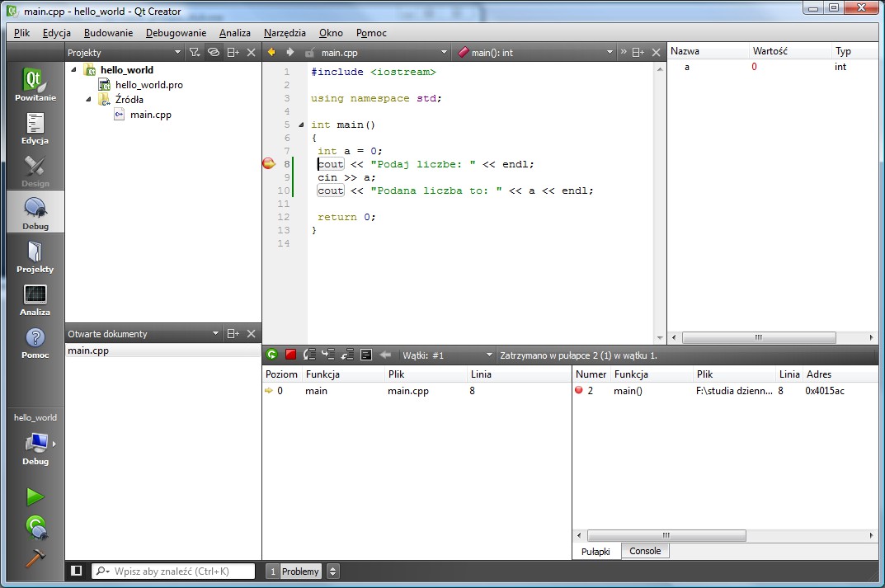885x588 pixels.
Task: Select main.cpp in the project tree
Action: click(x=151, y=115)
